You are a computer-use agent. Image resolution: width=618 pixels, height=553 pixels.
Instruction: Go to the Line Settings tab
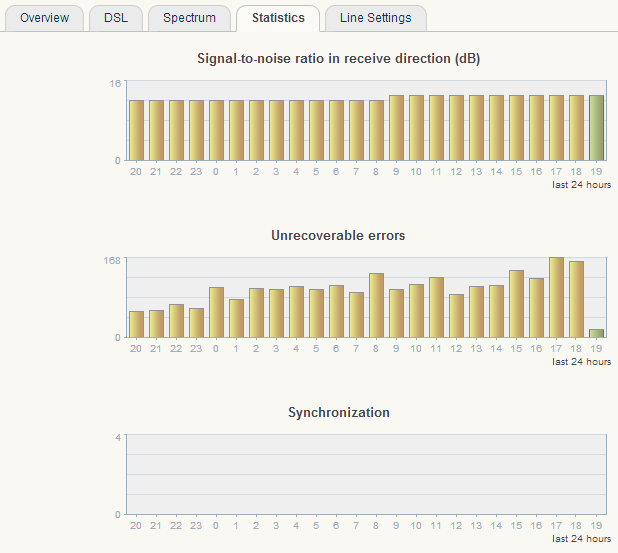click(x=376, y=18)
